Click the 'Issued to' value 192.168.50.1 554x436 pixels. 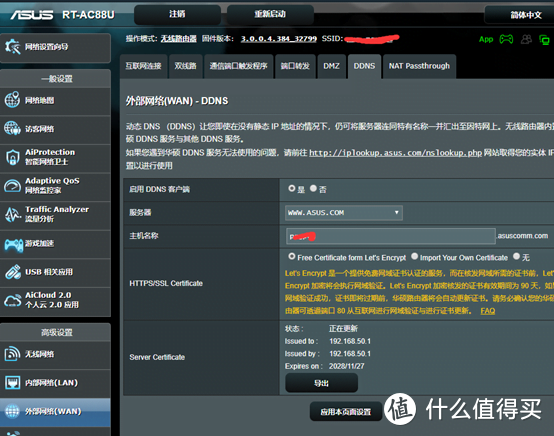click(350, 341)
